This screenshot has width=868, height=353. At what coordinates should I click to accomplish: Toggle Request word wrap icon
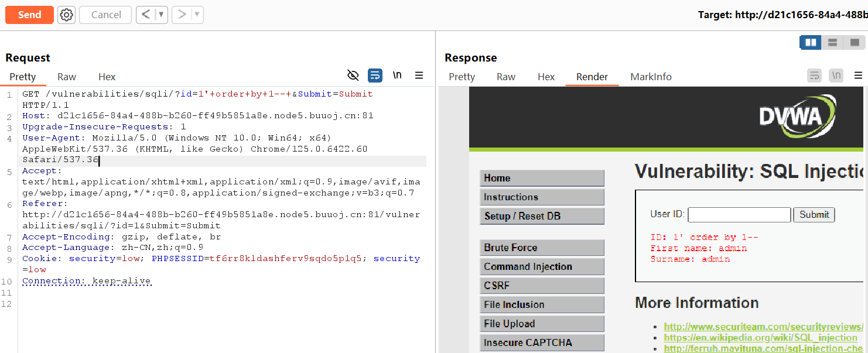coord(375,75)
